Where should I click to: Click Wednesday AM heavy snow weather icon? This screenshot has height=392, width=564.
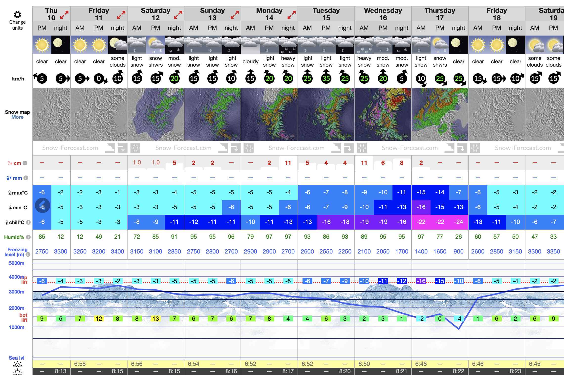pyautogui.click(x=364, y=45)
